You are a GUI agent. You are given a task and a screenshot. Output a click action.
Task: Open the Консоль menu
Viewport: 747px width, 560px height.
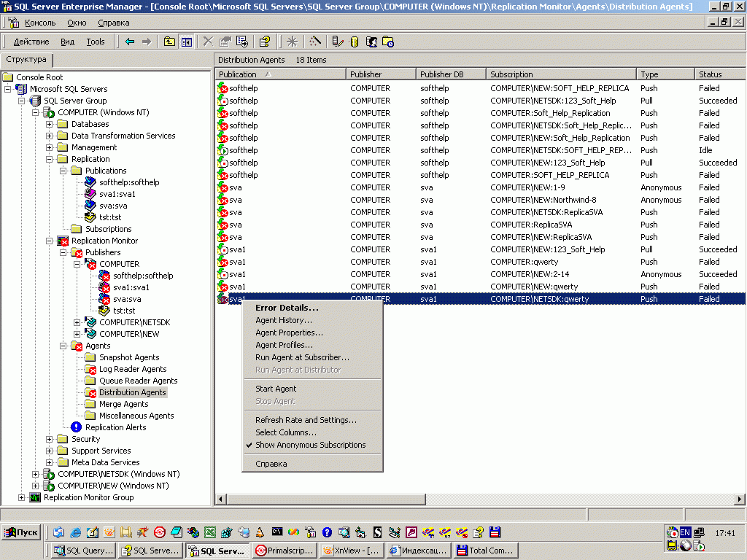pos(40,23)
